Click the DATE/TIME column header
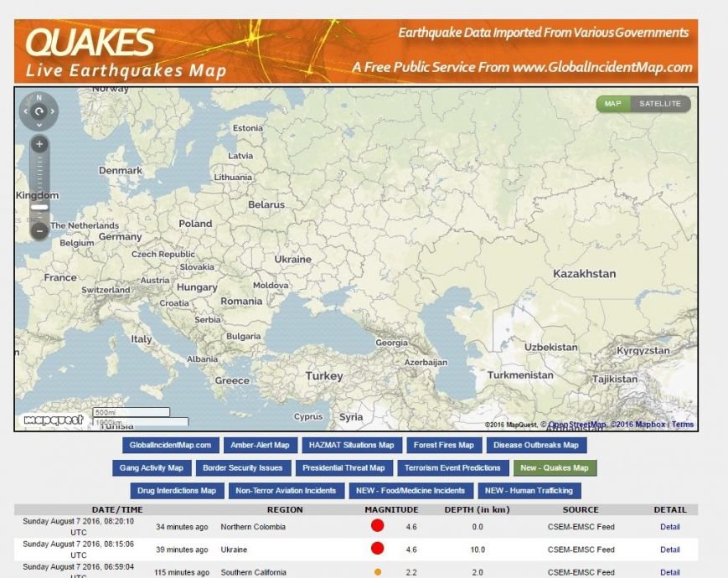 tap(117, 510)
